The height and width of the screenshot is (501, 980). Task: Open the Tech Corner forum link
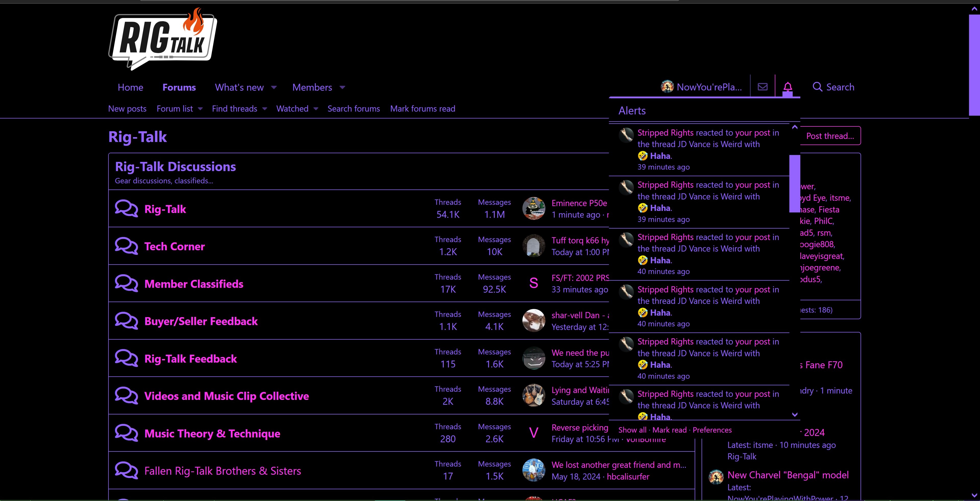click(175, 246)
